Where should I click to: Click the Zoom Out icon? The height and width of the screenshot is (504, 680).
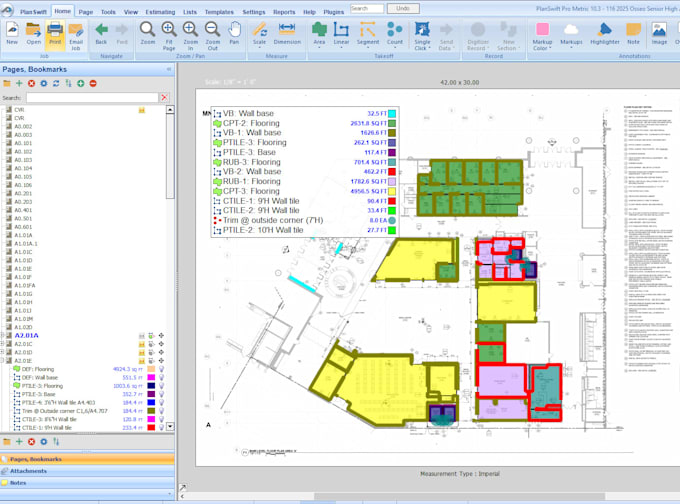click(212, 29)
